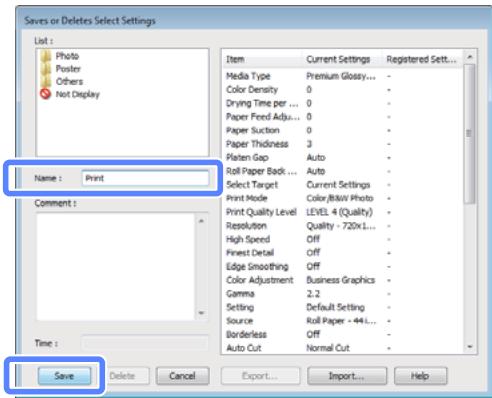Click the red Not Display prohibition icon
Image resolution: width=492 pixels, height=398 pixels.
46,94
